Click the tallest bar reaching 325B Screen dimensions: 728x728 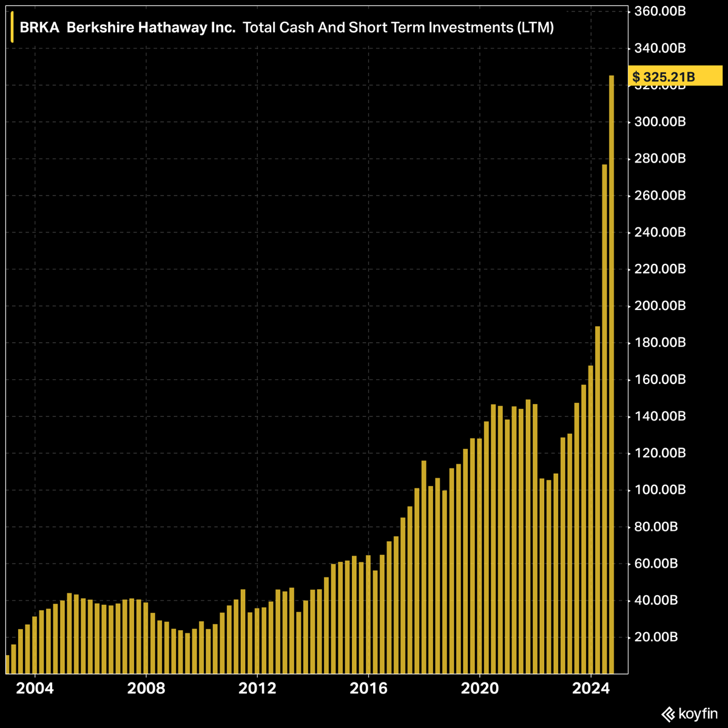[612, 374]
